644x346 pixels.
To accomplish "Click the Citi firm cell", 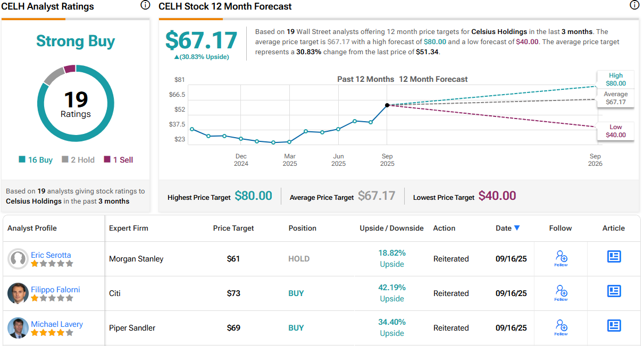I will [115, 293].
